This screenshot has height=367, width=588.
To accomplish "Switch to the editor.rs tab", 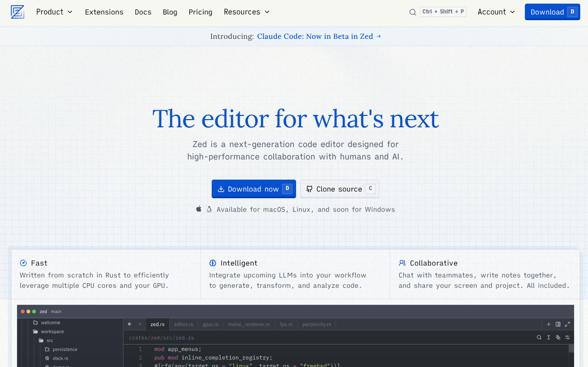I will [183, 324].
